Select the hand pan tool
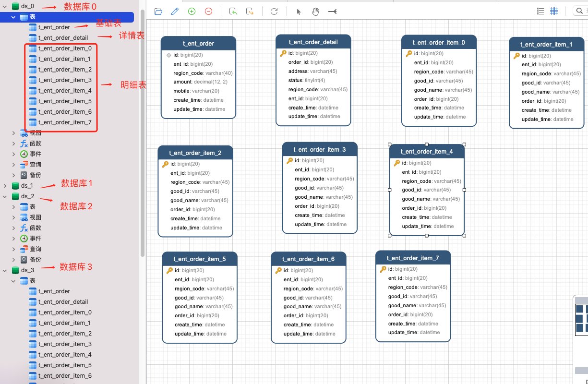 click(315, 12)
